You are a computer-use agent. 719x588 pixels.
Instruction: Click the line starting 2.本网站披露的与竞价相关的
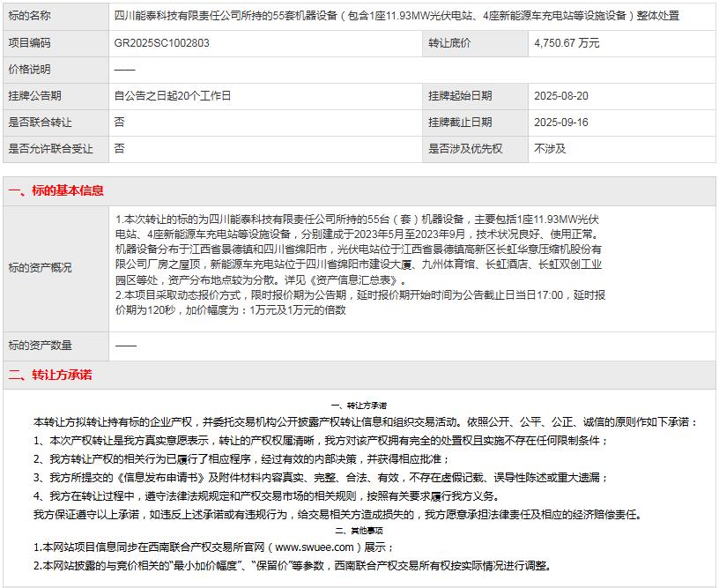[x=293, y=566]
